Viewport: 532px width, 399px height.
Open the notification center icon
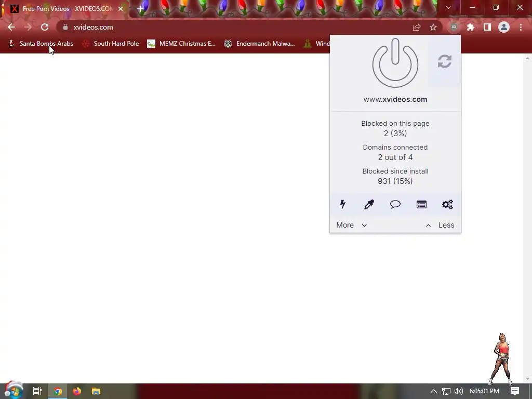tap(515, 391)
